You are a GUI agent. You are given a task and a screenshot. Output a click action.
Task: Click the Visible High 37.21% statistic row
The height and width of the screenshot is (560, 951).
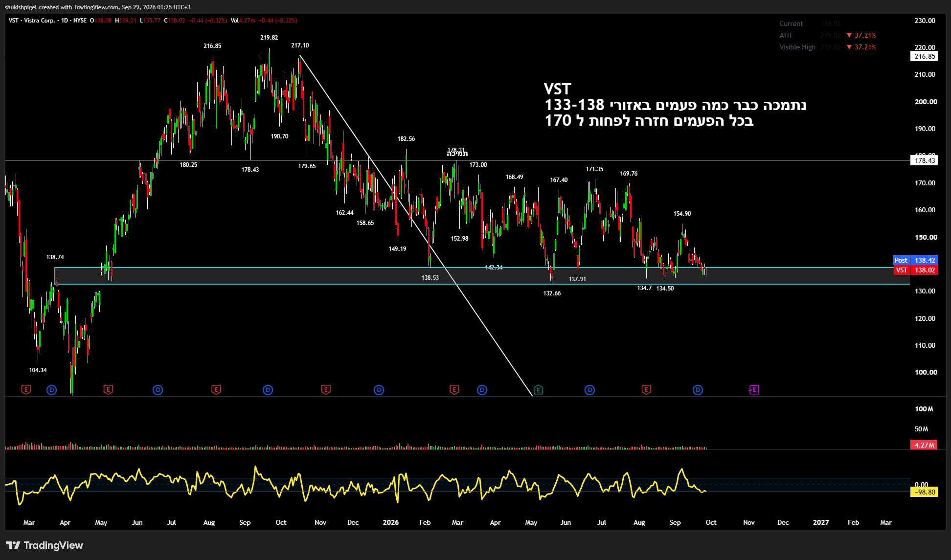[x=828, y=47]
